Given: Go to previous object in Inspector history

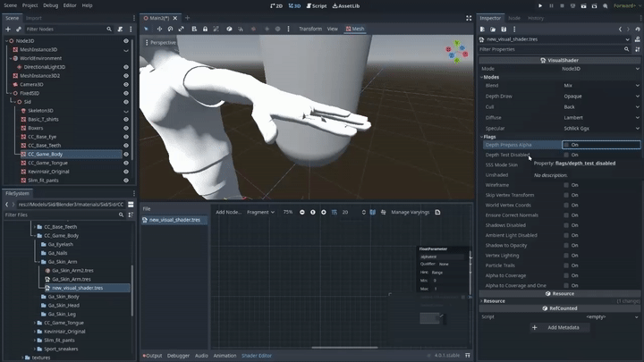Looking at the screenshot, I should coord(620,29).
